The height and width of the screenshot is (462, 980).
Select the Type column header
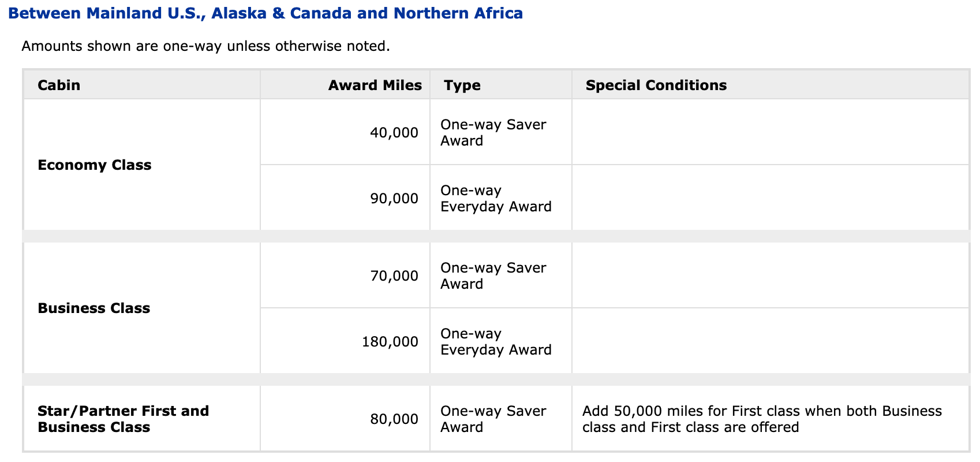click(462, 85)
